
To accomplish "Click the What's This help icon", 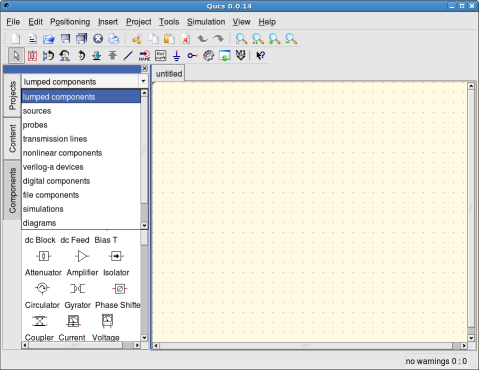I will tap(260, 55).
